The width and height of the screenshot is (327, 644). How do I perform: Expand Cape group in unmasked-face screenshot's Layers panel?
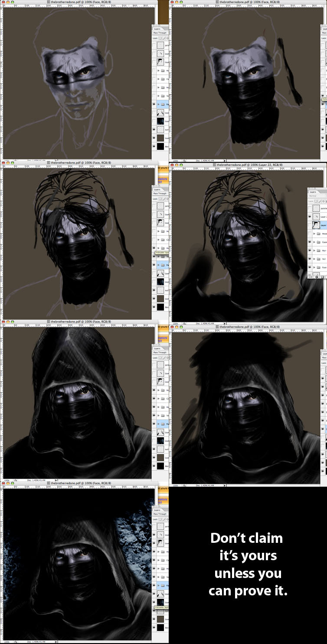pyautogui.click(x=159, y=79)
